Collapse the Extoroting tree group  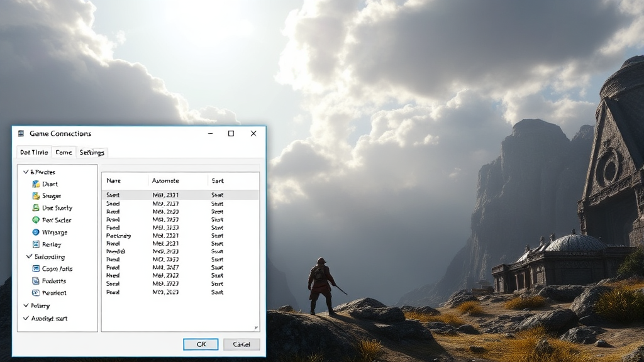(x=29, y=256)
